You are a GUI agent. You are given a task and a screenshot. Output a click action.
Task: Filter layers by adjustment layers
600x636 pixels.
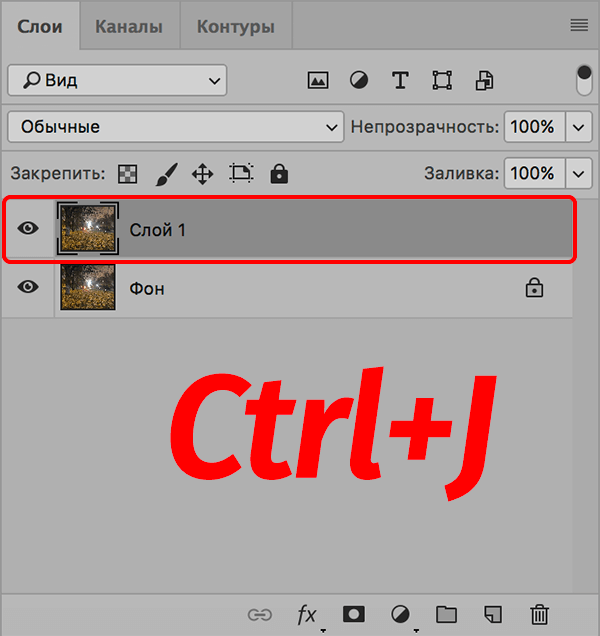[359, 80]
